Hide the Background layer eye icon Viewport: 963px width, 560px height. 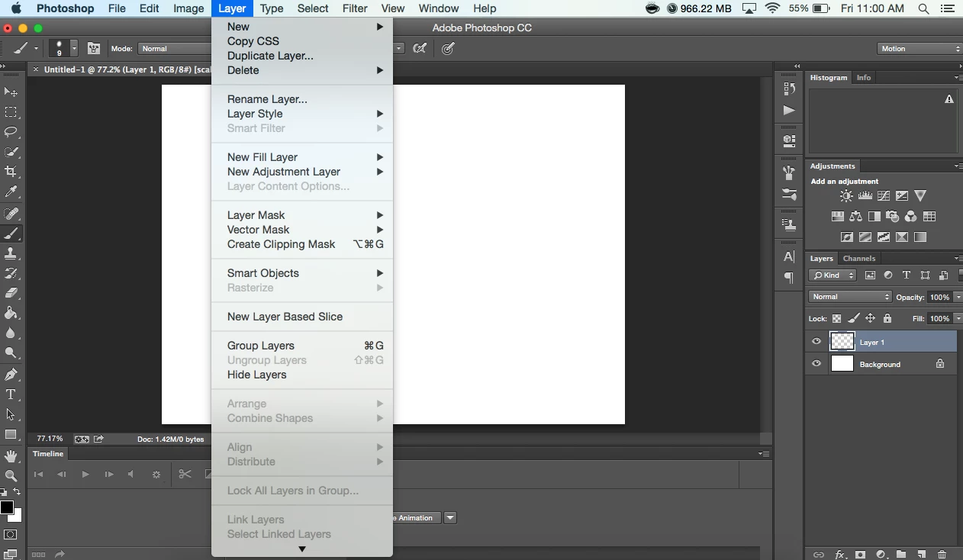[x=816, y=364]
